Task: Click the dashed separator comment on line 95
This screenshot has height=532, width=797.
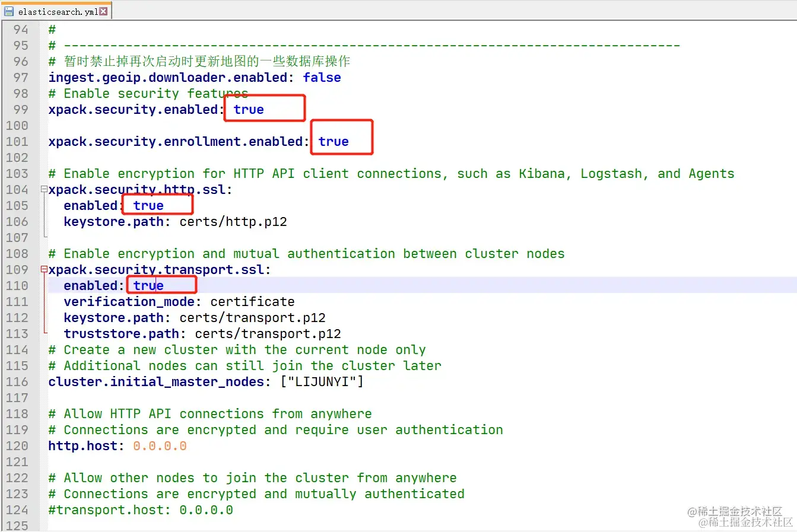Action: click(x=364, y=46)
